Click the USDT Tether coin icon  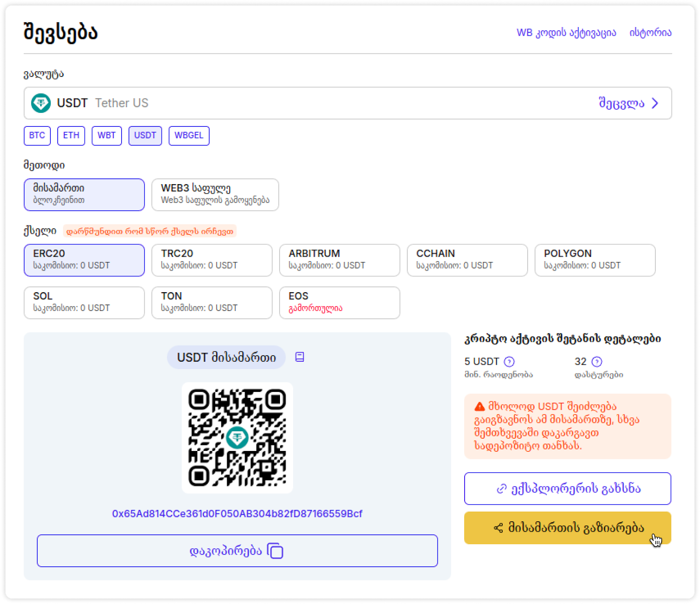41,103
